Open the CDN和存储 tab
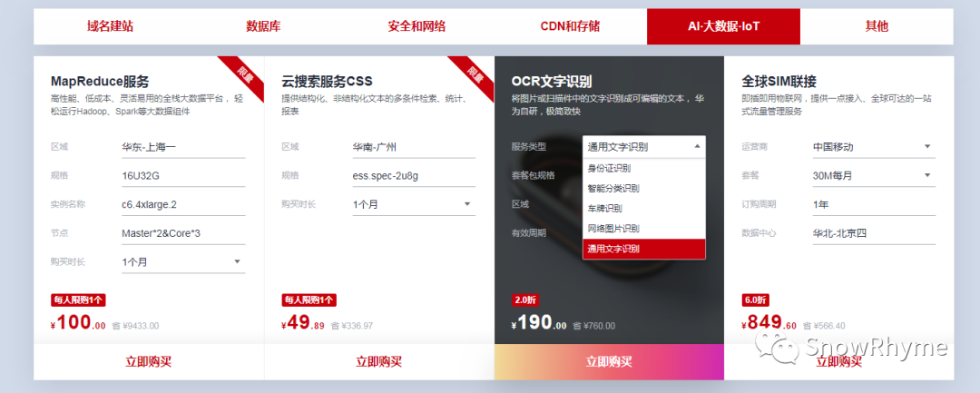The height and width of the screenshot is (393, 980). 570,26
